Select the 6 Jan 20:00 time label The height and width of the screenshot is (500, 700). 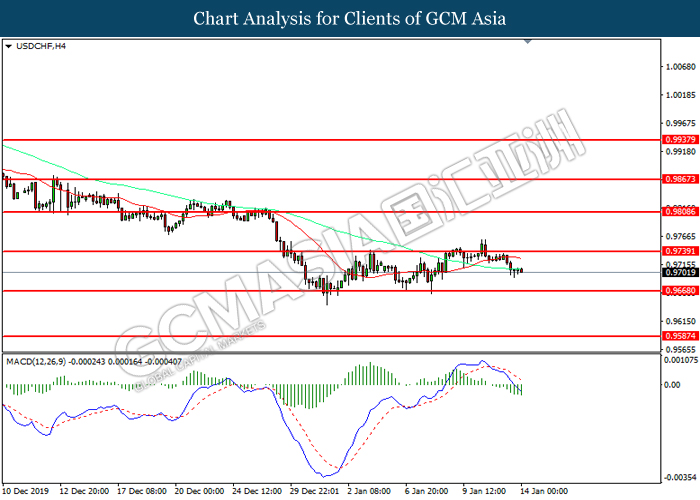point(427,491)
